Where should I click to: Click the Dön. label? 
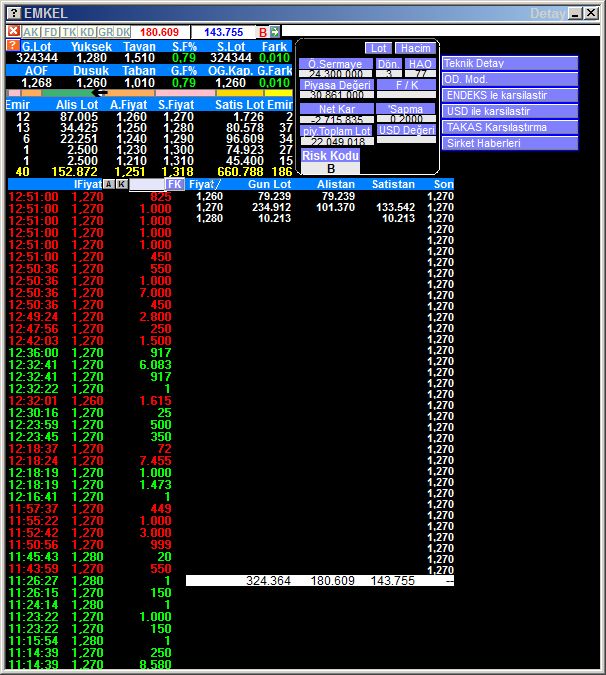388,64
